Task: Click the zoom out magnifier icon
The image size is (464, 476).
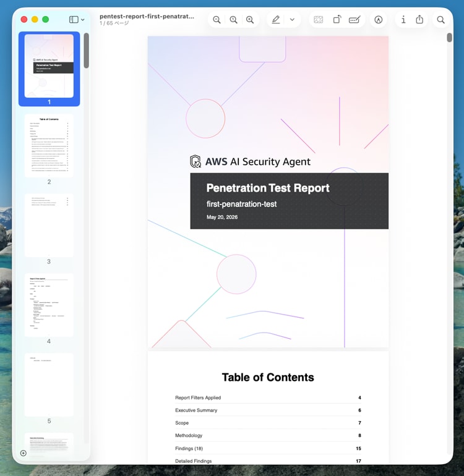Action: coord(217,20)
